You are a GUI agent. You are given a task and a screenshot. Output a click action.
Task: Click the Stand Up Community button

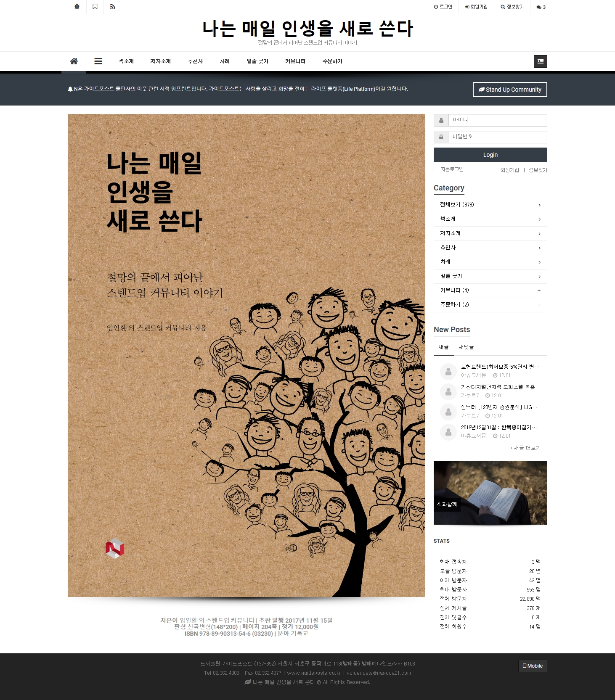click(x=510, y=90)
